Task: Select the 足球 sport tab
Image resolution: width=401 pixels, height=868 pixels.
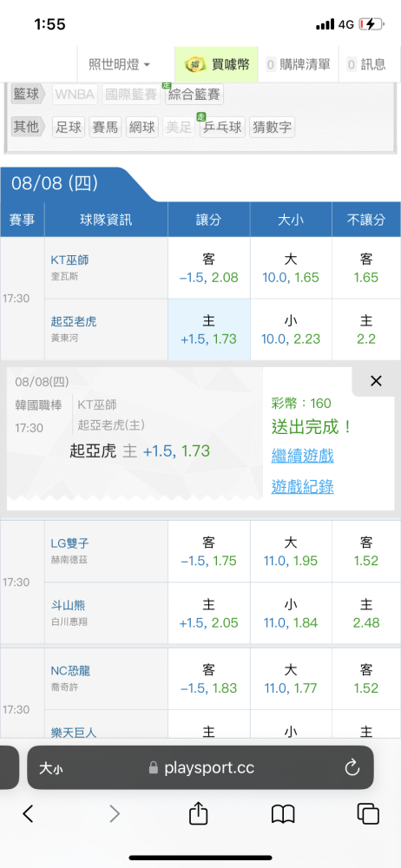Action: pyautogui.click(x=68, y=128)
